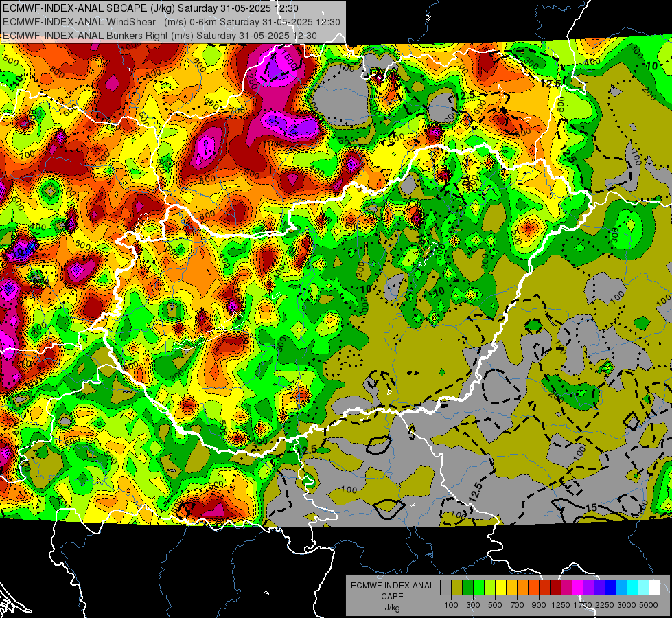Click the 2250 tick label in legend
The width and height of the screenshot is (672, 618).
tap(604, 605)
